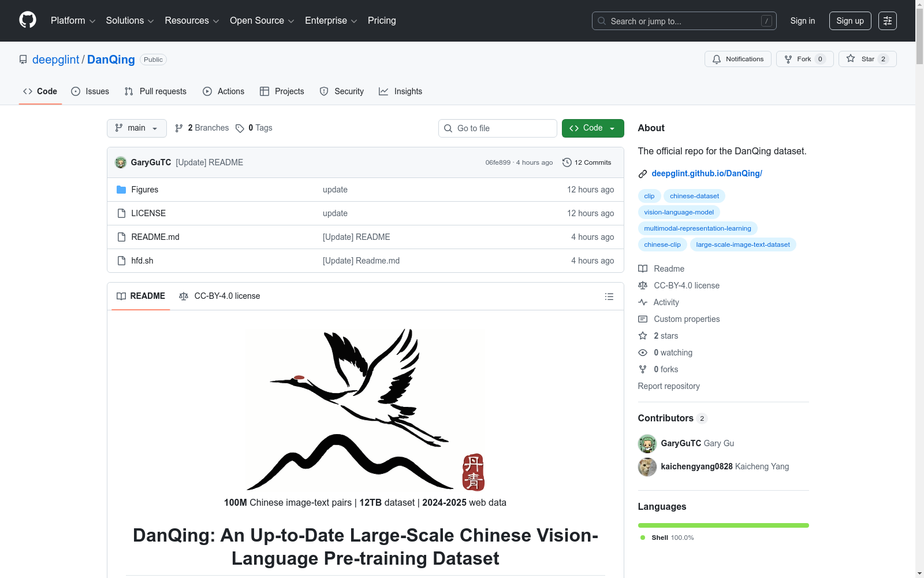Switch to the Insights tab
This screenshot has width=924, height=578.
[401, 91]
